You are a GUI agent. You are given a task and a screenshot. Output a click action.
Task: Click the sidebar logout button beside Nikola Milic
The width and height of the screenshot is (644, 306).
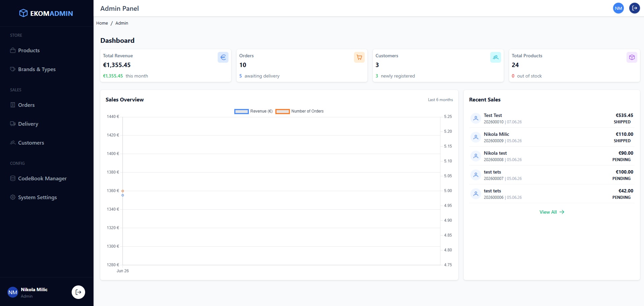78,292
